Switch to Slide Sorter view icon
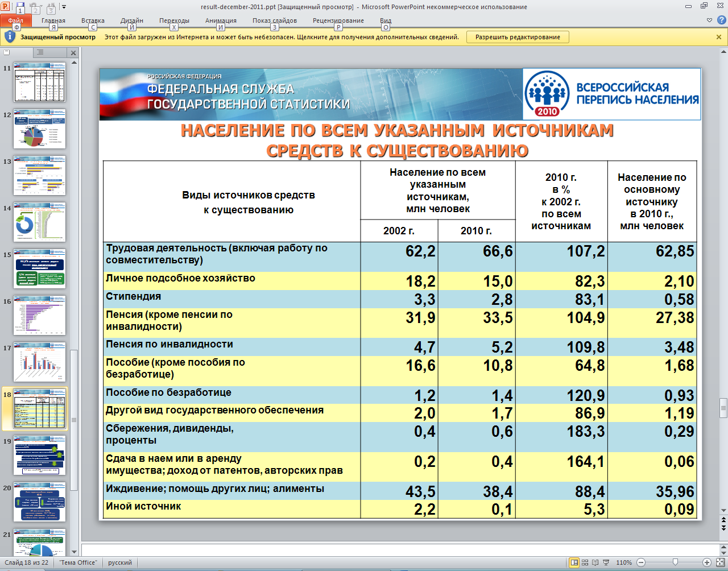 pyautogui.click(x=585, y=562)
